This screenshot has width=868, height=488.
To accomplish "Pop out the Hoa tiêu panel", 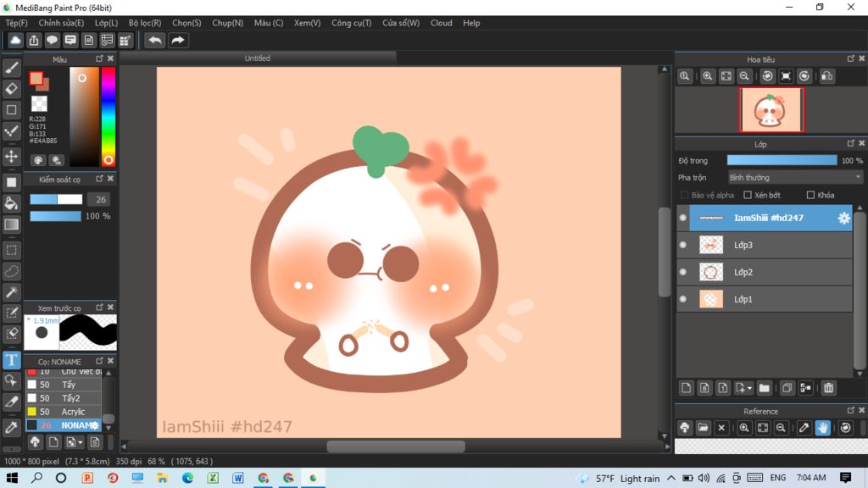I will (851, 58).
